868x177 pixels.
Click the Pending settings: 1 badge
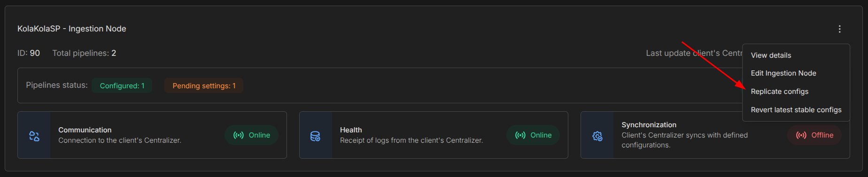click(x=204, y=85)
